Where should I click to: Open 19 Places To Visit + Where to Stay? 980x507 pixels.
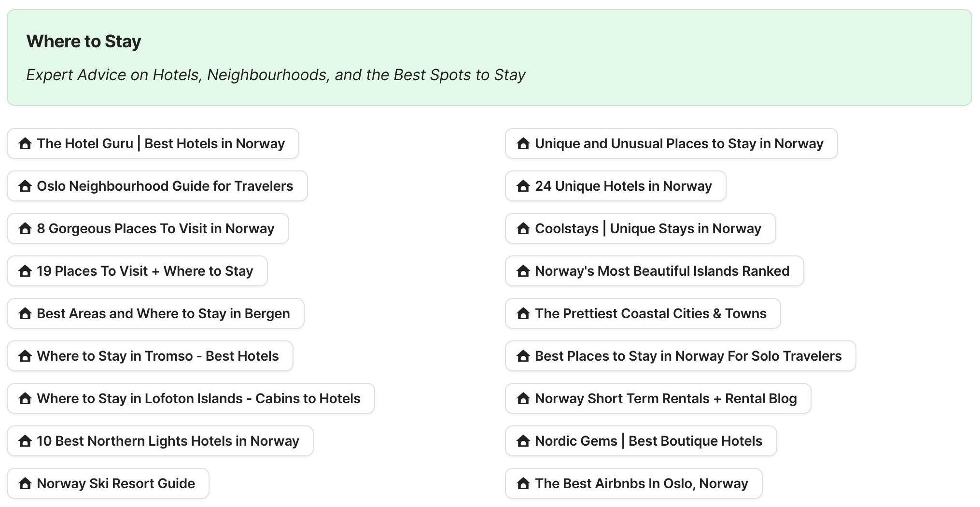(137, 271)
